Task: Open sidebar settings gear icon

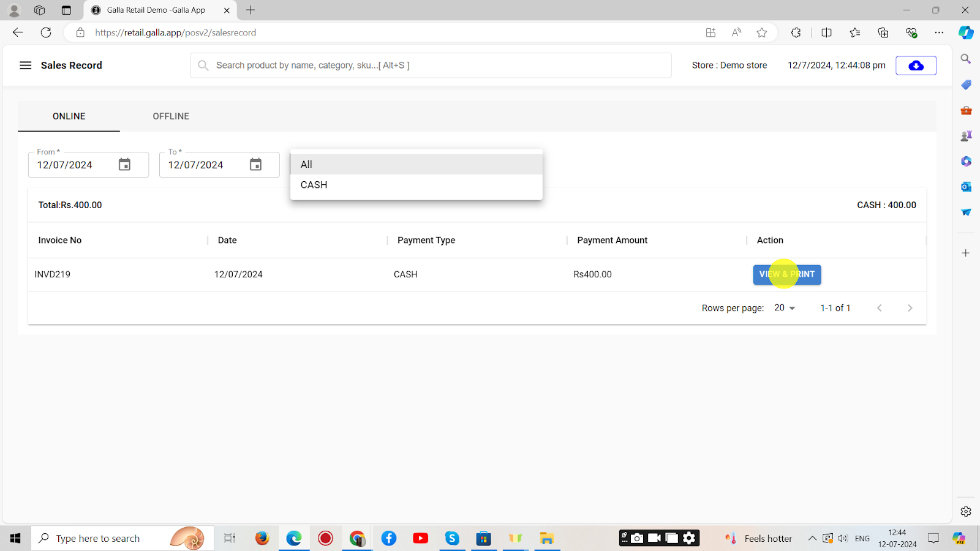Action: click(966, 511)
